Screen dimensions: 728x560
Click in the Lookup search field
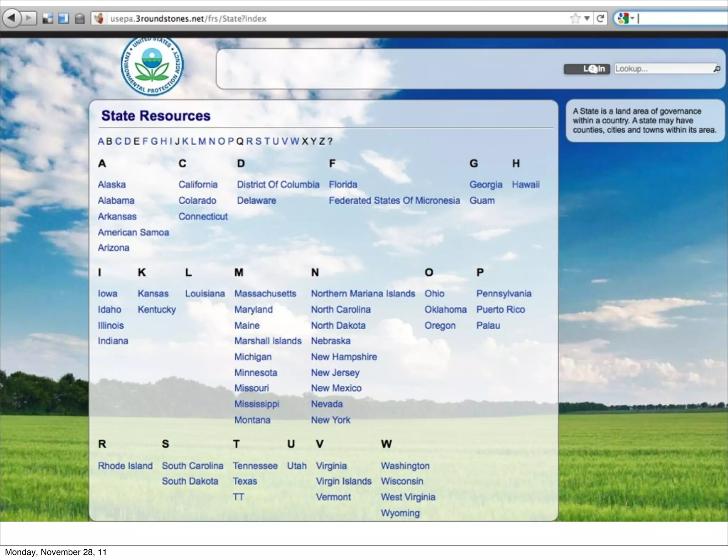tap(661, 69)
